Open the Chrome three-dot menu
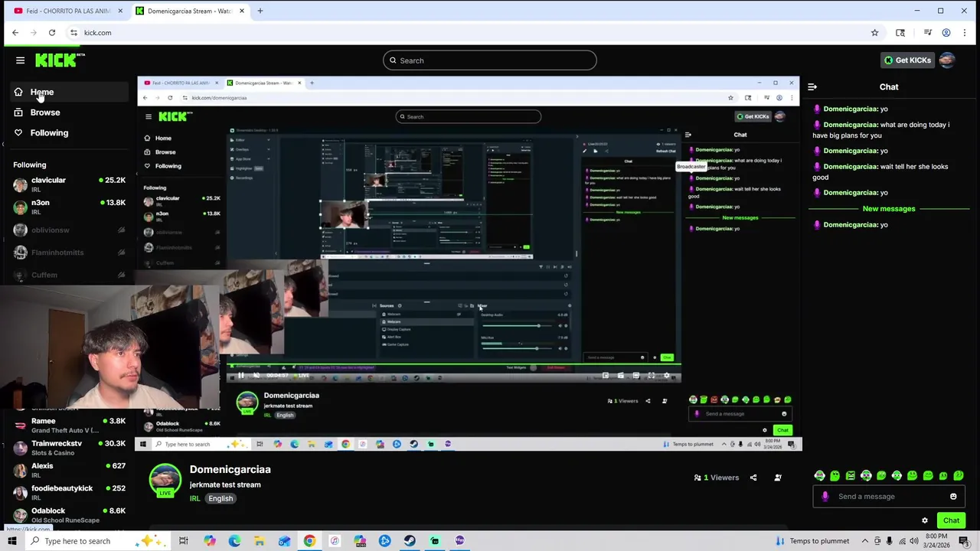This screenshot has height=551, width=980. [965, 33]
